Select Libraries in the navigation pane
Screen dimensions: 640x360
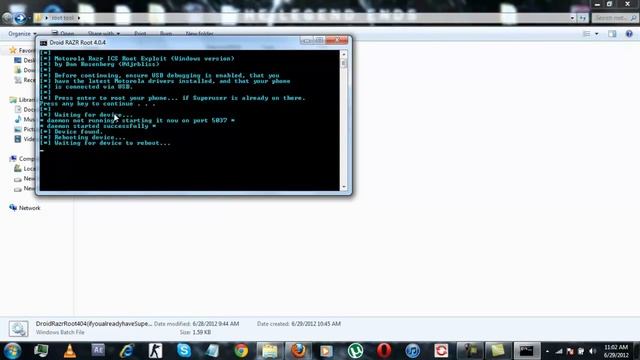click(x=23, y=100)
